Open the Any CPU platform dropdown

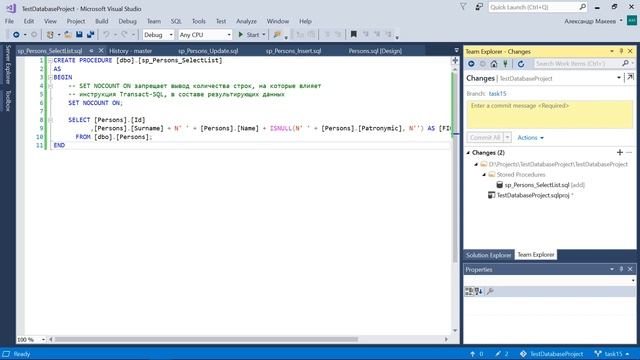tap(229, 35)
